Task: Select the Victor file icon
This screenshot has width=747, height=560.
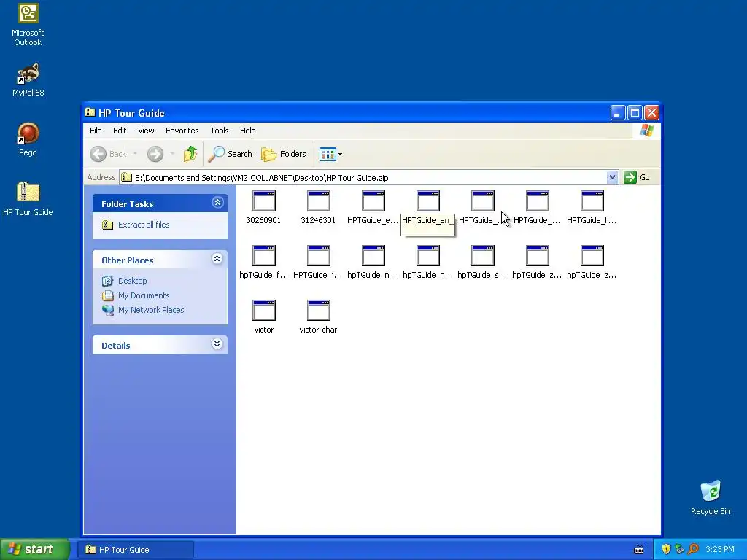Action: [263, 311]
